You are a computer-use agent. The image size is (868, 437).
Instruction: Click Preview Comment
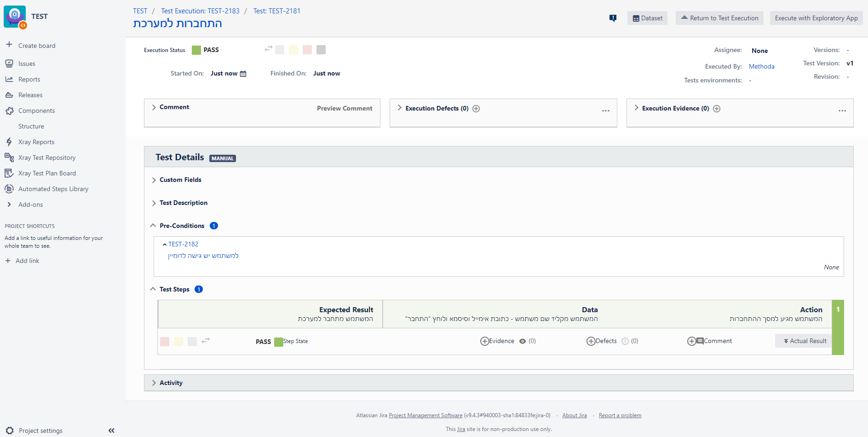pos(345,108)
